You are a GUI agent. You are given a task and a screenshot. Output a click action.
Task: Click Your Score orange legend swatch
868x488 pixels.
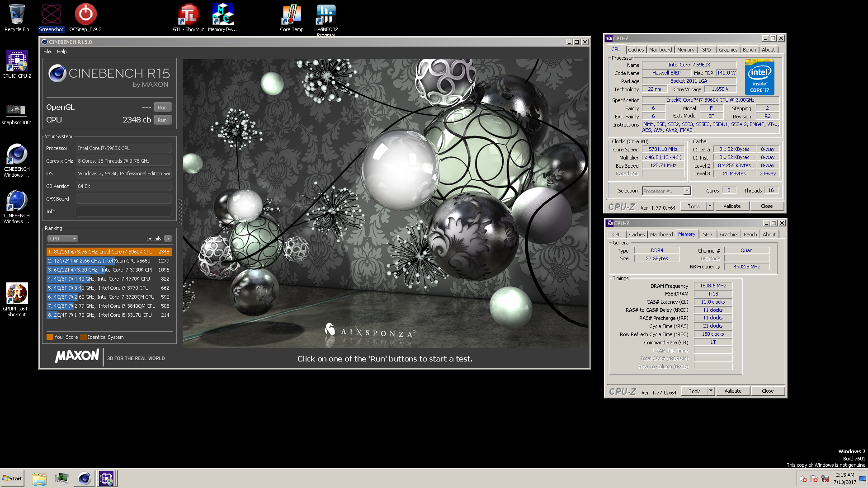click(x=50, y=337)
